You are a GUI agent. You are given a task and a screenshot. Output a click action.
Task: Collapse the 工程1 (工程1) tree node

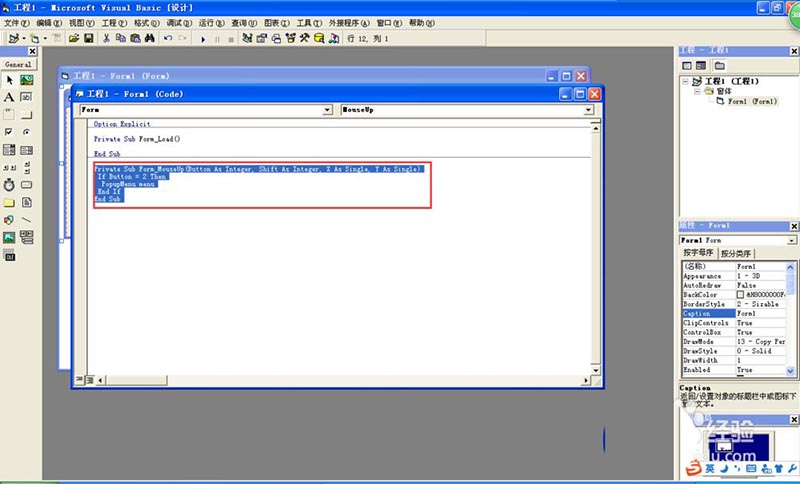(685, 82)
